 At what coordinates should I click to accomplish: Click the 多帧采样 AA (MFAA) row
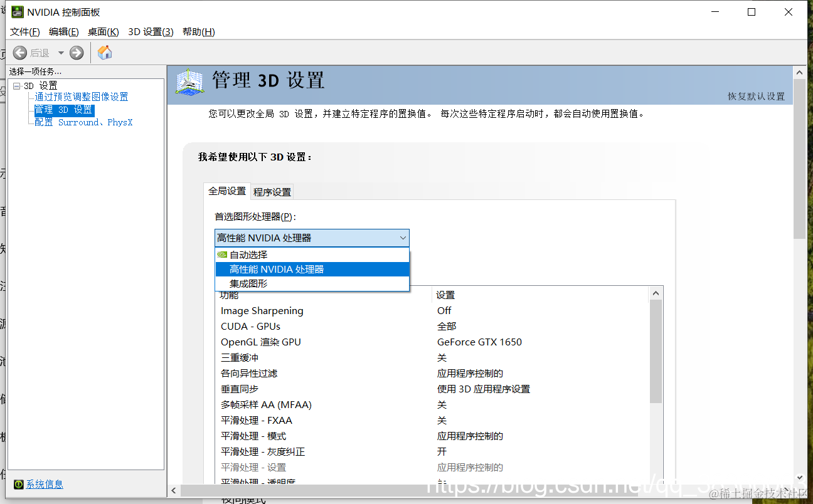(432, 405)
